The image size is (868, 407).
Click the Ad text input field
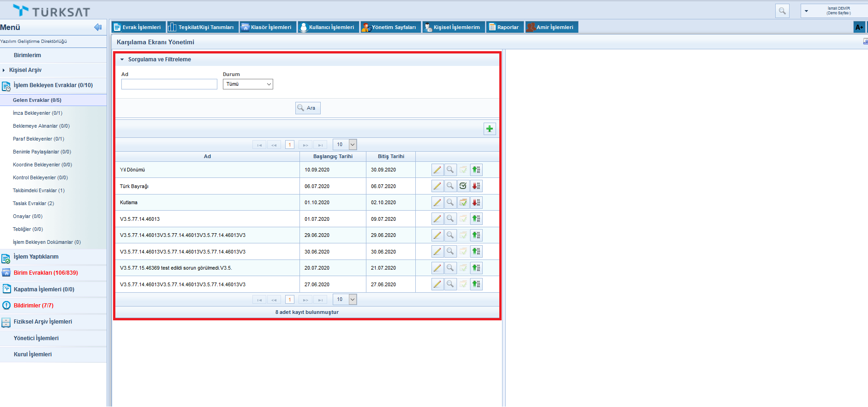click(x=169, y=84)
